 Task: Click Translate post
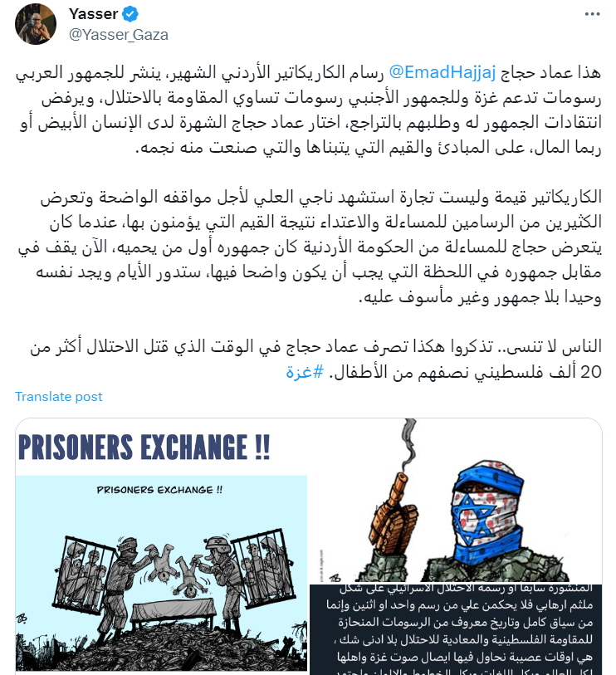pos(59,397)
